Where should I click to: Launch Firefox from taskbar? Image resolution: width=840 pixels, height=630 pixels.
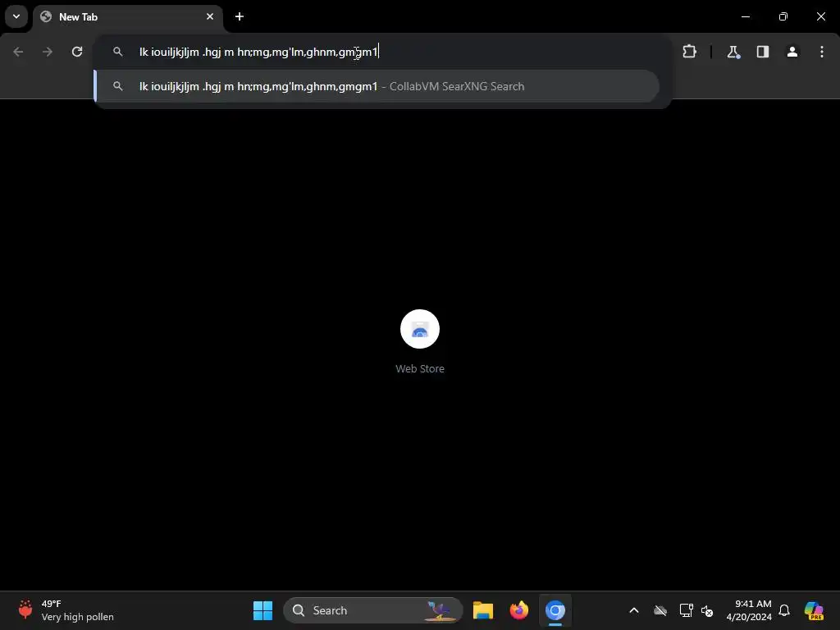pos(518,610)
